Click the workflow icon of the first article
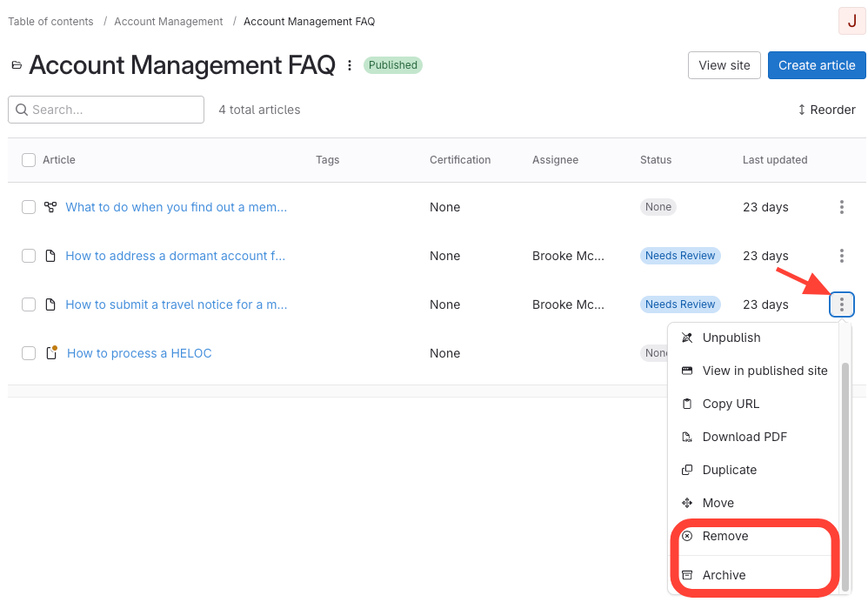This screenshot has height=602, width=868. coord(50,207)
